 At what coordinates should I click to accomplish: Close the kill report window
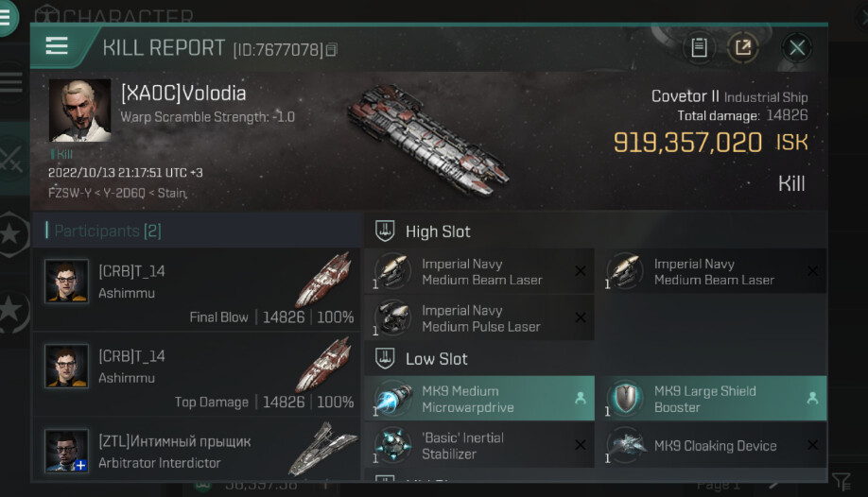coord(796,47)
